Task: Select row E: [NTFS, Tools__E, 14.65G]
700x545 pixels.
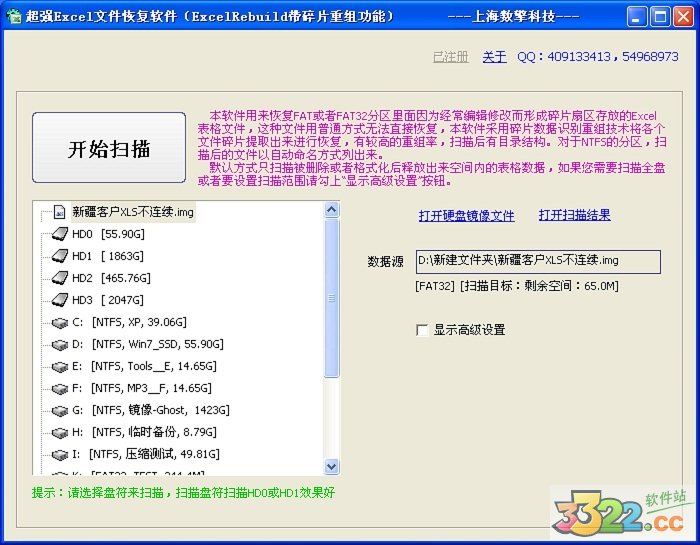Action: point(144,366)
